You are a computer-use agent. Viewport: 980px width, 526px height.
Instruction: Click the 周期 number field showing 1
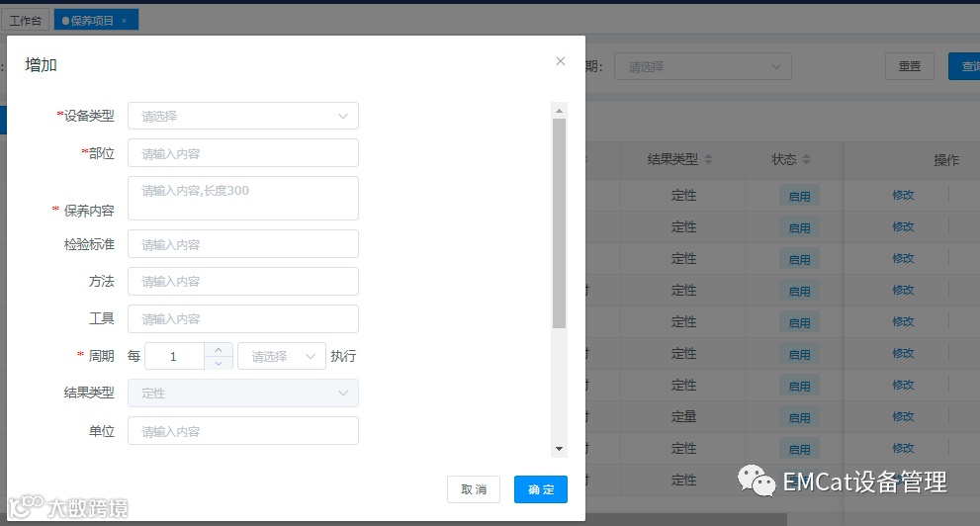pyautogui.click(x=174, y=356)
